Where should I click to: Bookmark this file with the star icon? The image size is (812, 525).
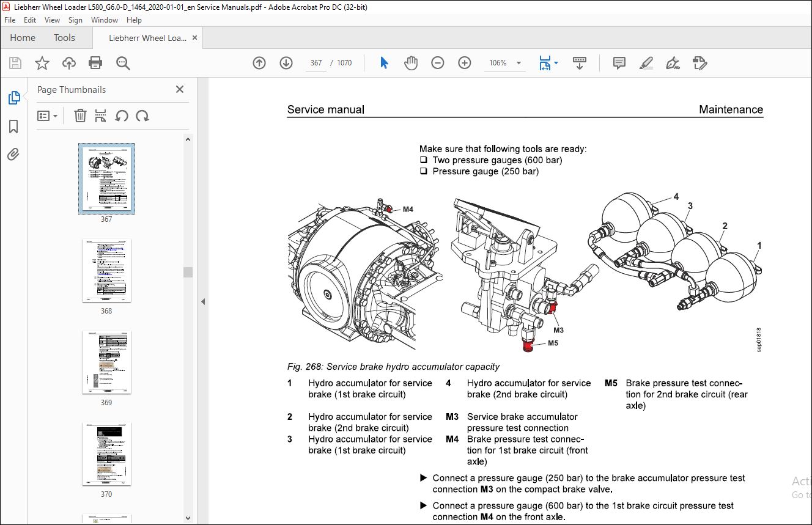click(x=42, y=63)
